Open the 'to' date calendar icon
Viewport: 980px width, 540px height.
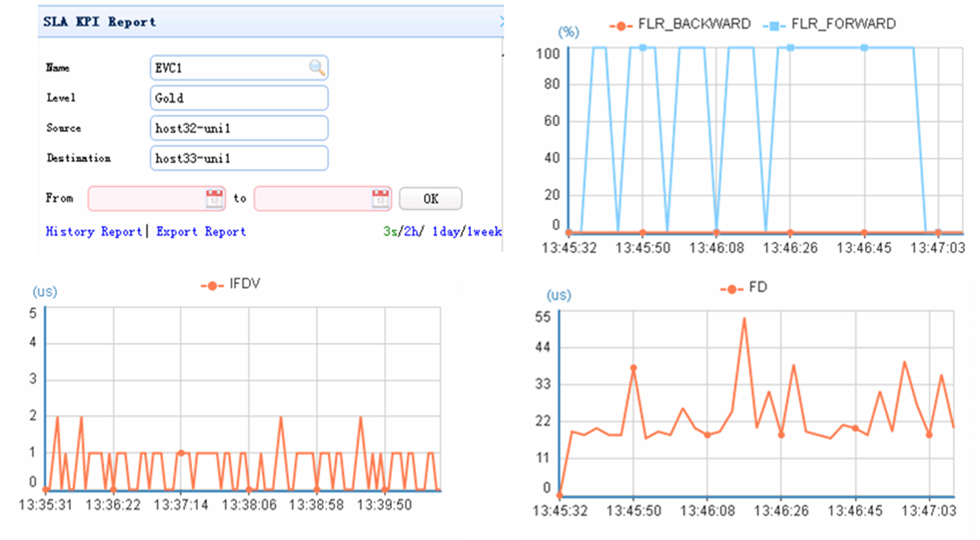tap(380, 198)
